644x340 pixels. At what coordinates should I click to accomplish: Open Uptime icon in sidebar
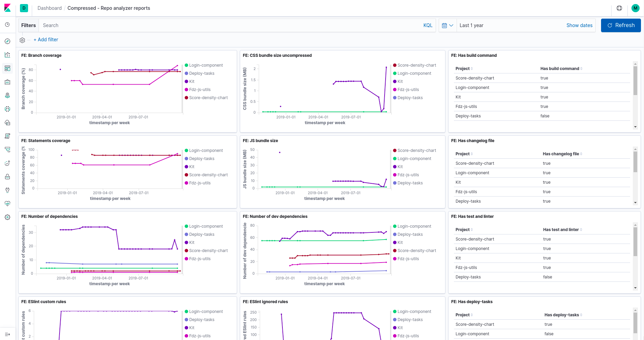pos(7,163)
